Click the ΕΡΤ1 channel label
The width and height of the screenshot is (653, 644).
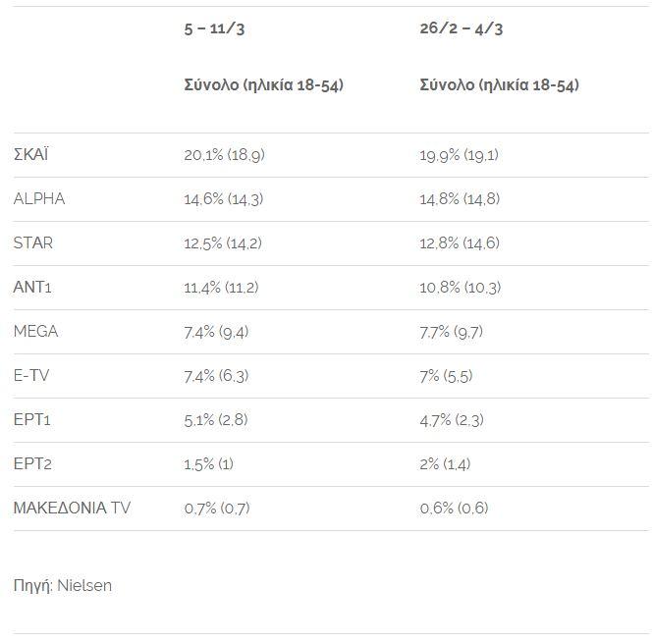click(31, 419)
